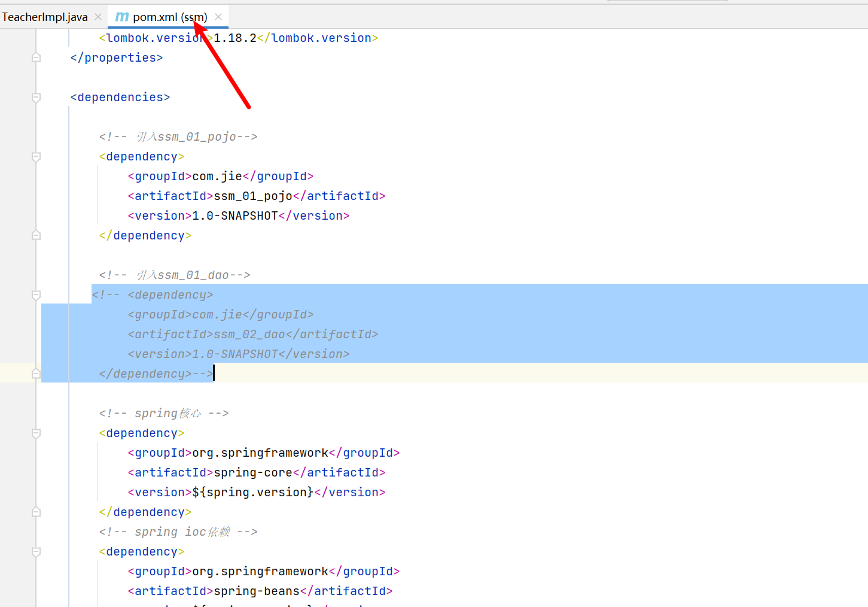Screen dimensions: 868x607
Task: Click the <dependencies> opening tag
Action: click(120, 97)
